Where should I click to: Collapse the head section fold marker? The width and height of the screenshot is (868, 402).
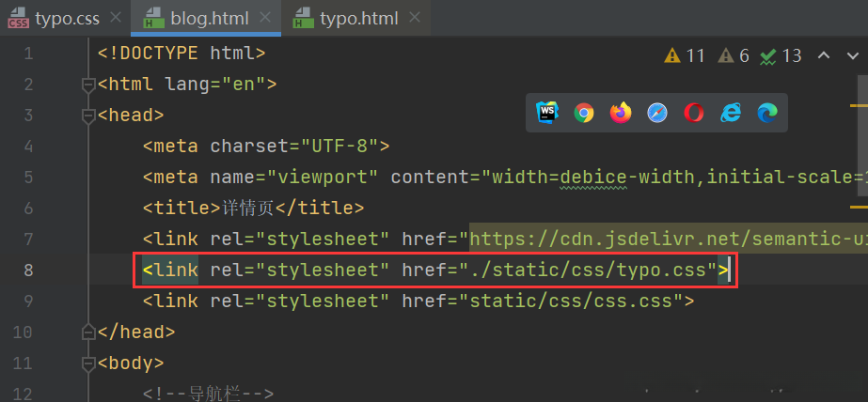(x=89, y=116)
